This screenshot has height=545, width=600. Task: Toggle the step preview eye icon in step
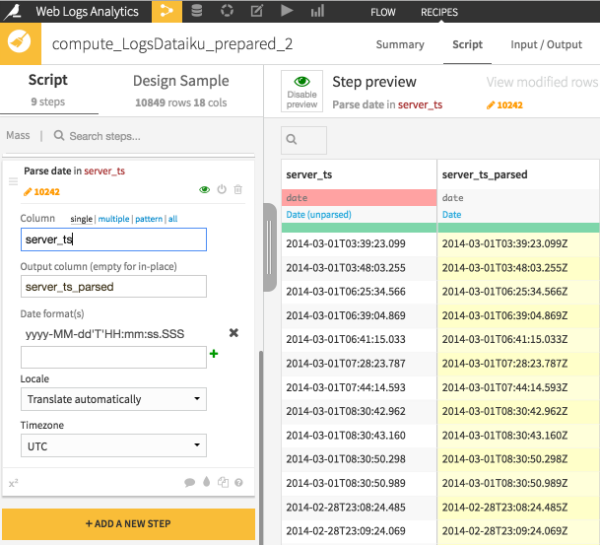point(205,189)
